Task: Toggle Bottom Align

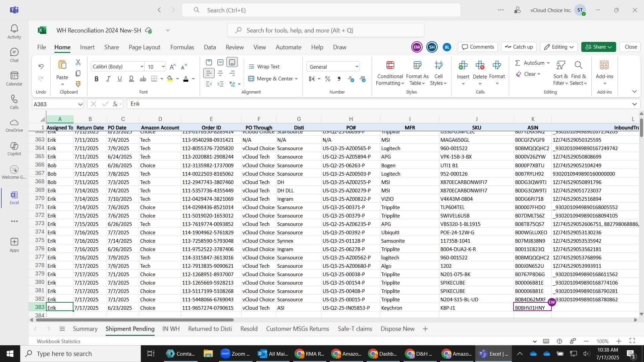Action: [232, 62]
